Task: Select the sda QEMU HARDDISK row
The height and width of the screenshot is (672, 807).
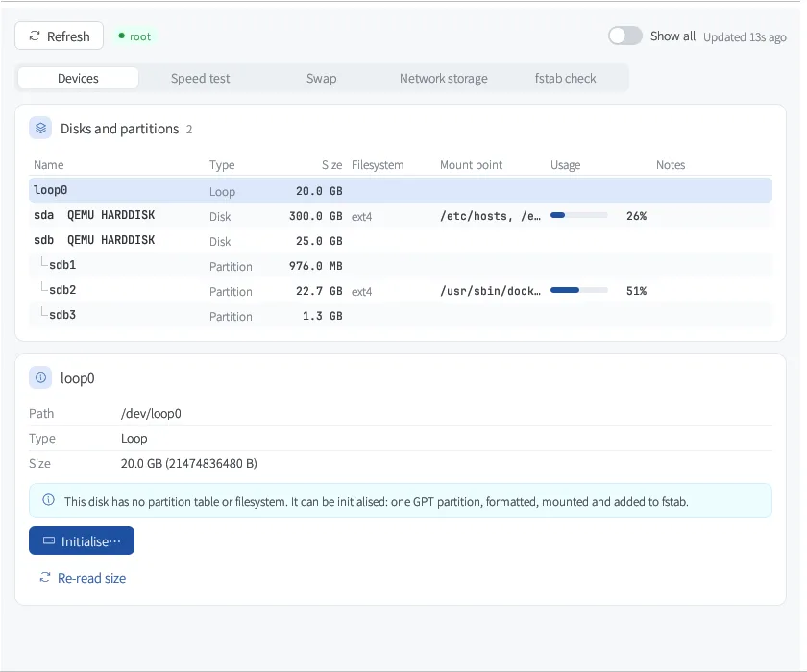Action: coord(401,216)
